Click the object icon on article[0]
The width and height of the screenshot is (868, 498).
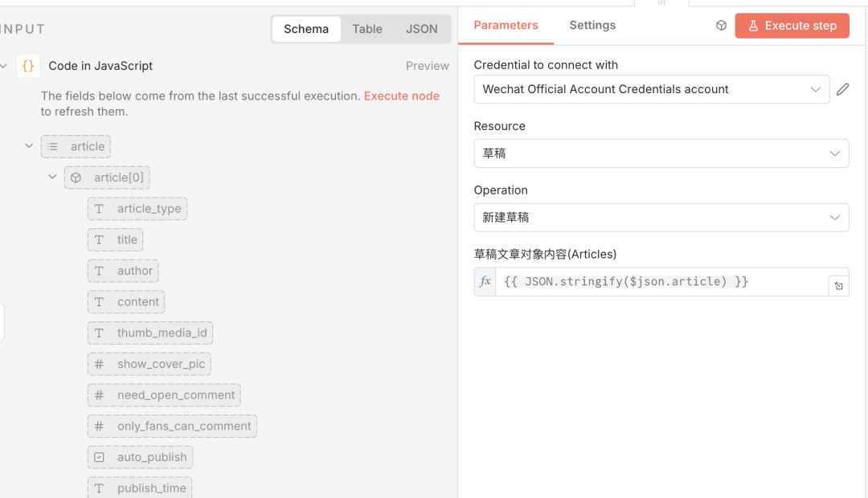click(x=77, y=177)
